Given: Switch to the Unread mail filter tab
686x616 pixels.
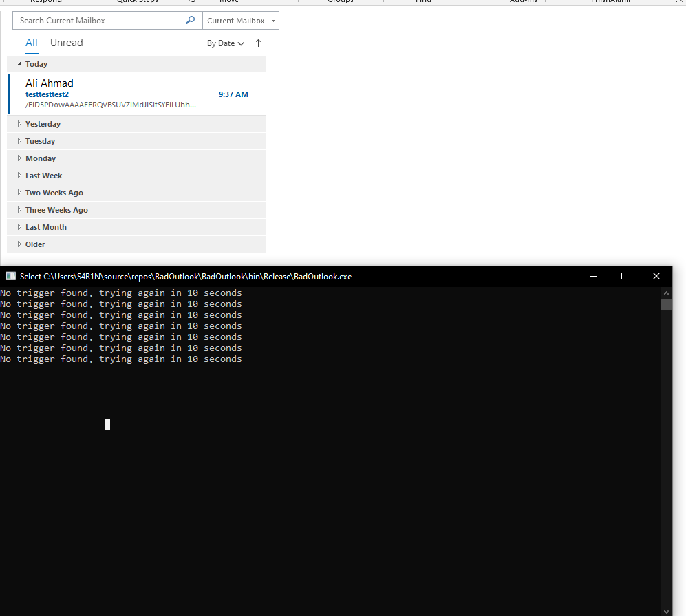Looking at the screenshot, I should [67, 43].
